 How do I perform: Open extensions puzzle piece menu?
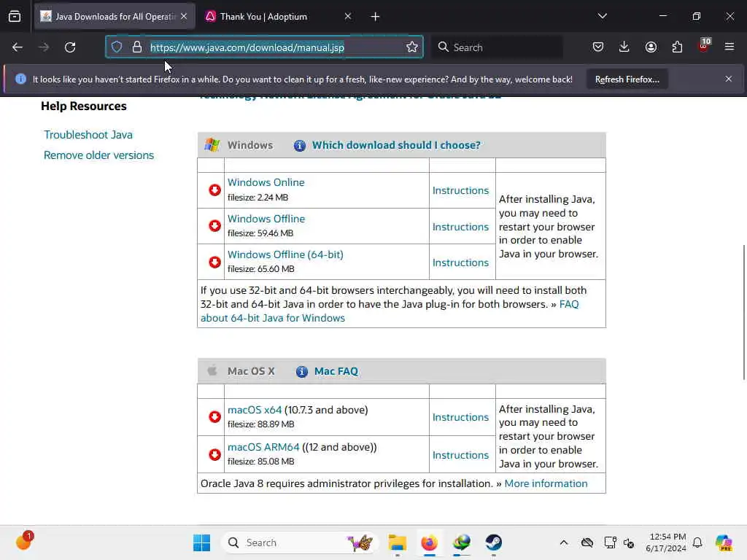pyautogui.click(x=677, y=47)
